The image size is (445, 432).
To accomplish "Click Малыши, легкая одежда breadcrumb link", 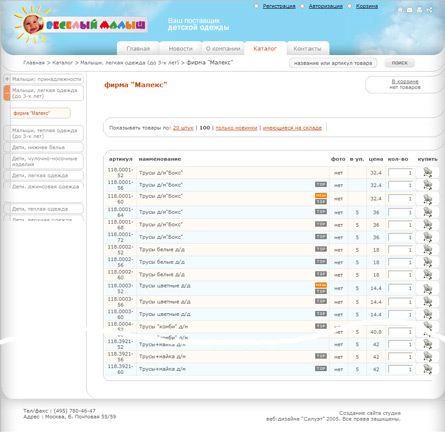I will [x=129, y=63].
